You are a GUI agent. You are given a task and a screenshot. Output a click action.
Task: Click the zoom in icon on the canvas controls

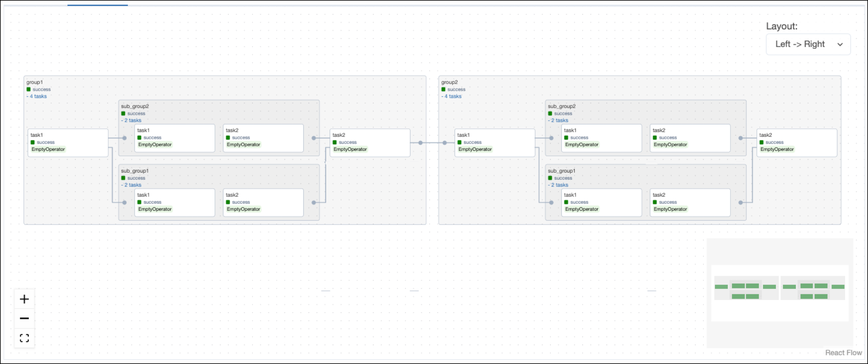24,299
